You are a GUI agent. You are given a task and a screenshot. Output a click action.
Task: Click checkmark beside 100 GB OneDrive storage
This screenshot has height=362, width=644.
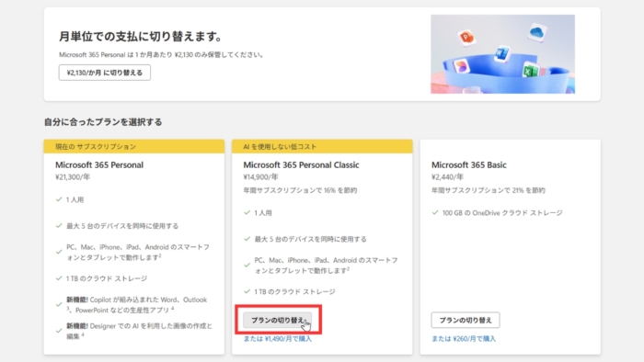(435, 212)
